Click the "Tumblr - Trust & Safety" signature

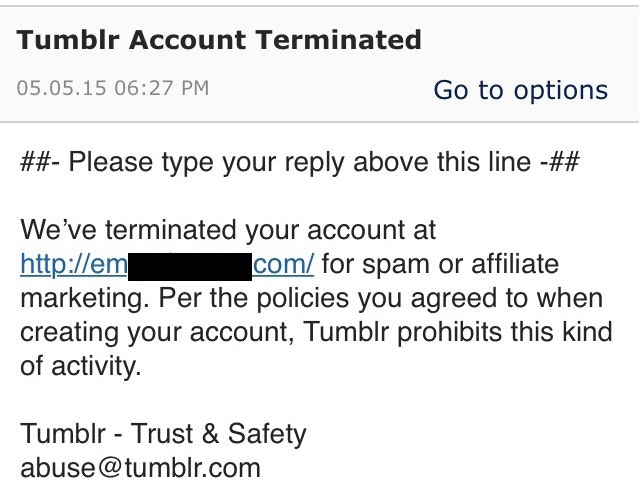tap(163, 434)
